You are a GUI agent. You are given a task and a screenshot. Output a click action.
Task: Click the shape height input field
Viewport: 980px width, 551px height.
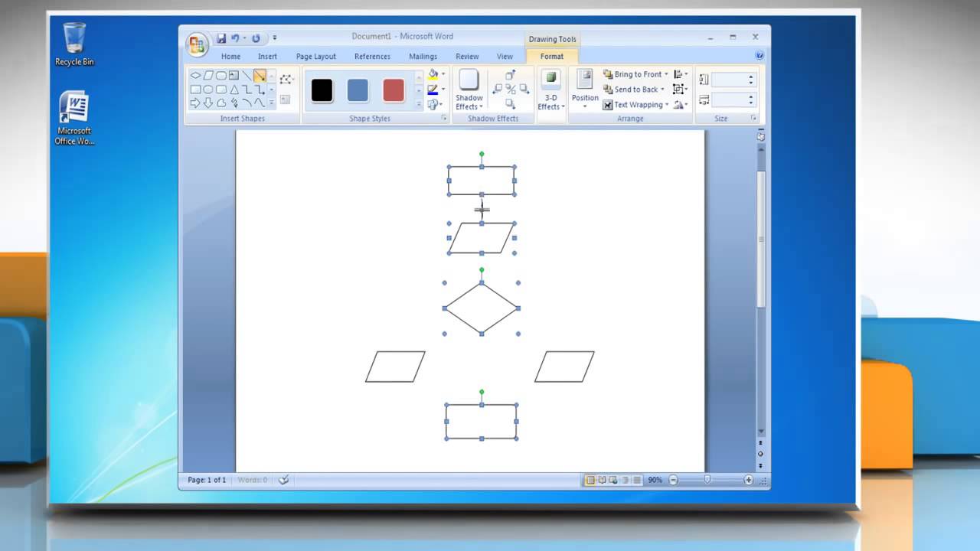click(x=734, y=80)
